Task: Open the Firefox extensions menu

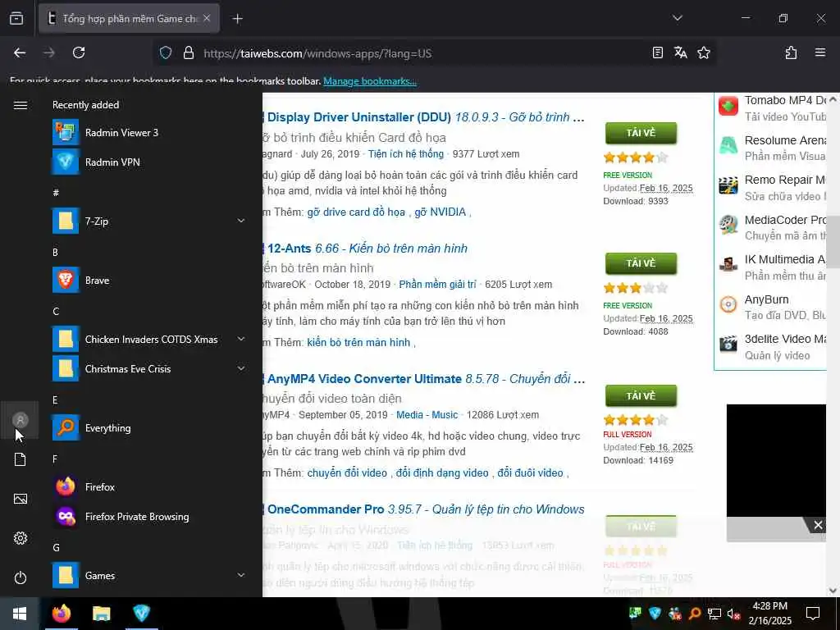Action: [x=792, y=52]
